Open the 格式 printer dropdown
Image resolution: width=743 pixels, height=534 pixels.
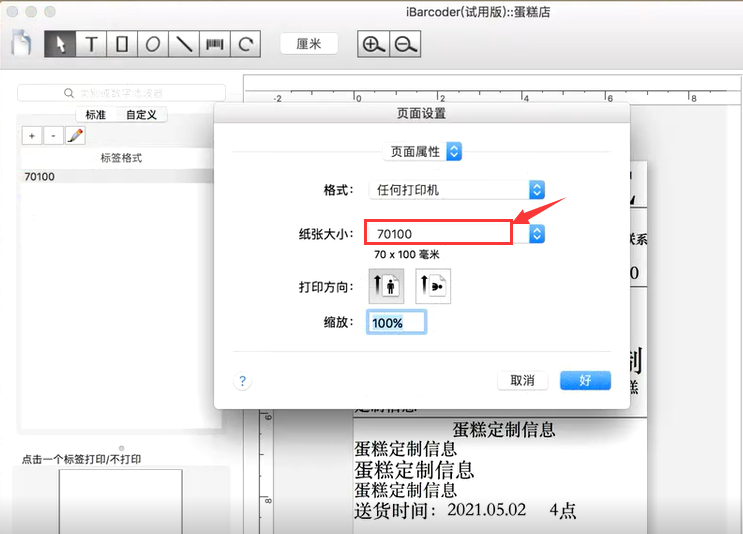coord(457,190)
